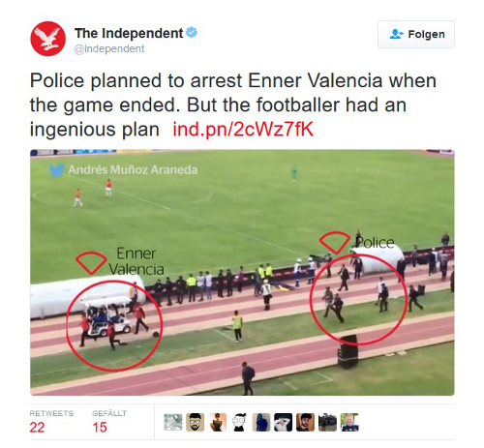Click the dark crowd photo avatar
484x448 pixels.
(327, 422)
